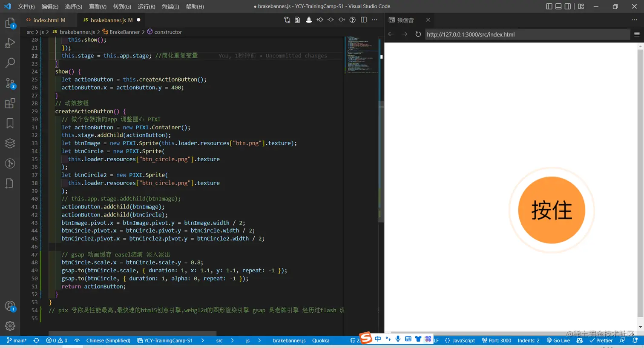The height and width of the screenshot is (348, 644).
Task: Close the 猿创营 preview tab
Action: coord(428,20)
